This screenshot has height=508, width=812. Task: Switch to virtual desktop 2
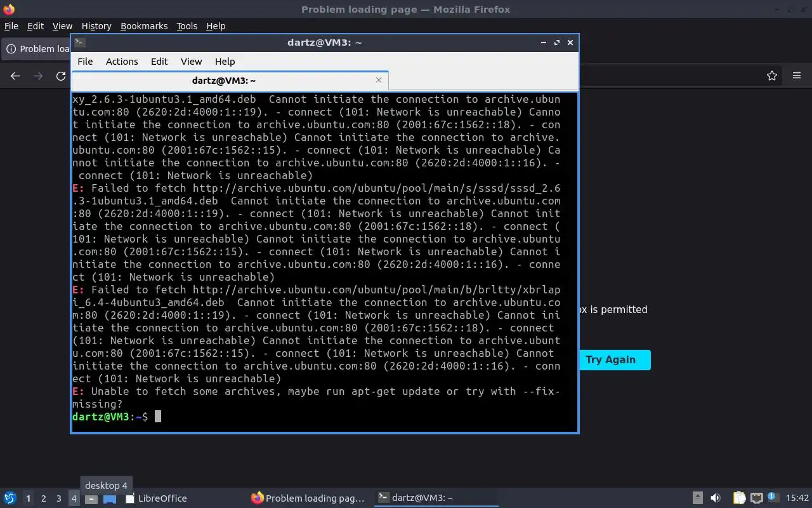pyautogui.click(x=43, y=498)
